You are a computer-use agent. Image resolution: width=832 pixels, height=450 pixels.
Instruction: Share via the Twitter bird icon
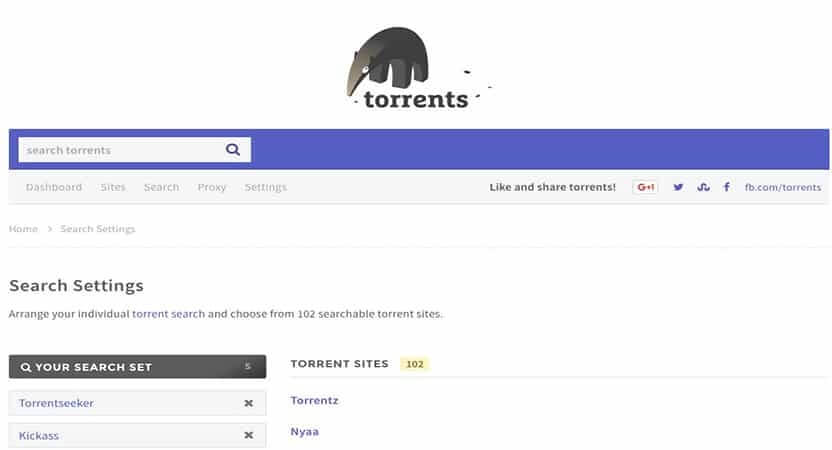[x=678, y=187]
